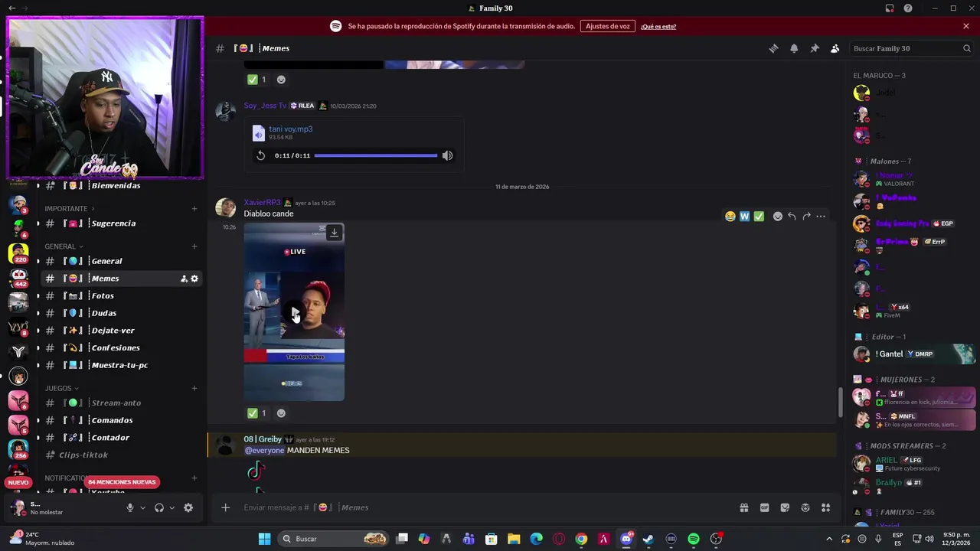Open the apps launcher in chat bar
The image size is (980, 551).
coord(825,507)
